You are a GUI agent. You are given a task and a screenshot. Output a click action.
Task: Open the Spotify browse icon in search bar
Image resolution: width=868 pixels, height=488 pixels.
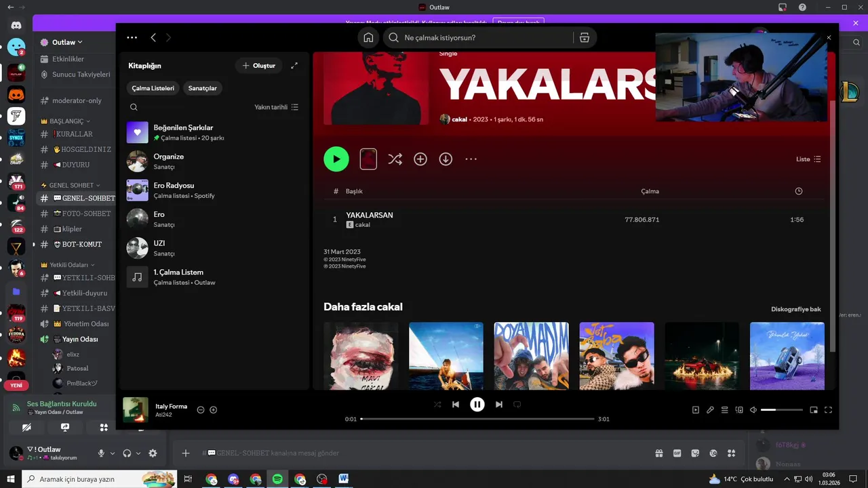pyautogui.click(x=585, y=38)
